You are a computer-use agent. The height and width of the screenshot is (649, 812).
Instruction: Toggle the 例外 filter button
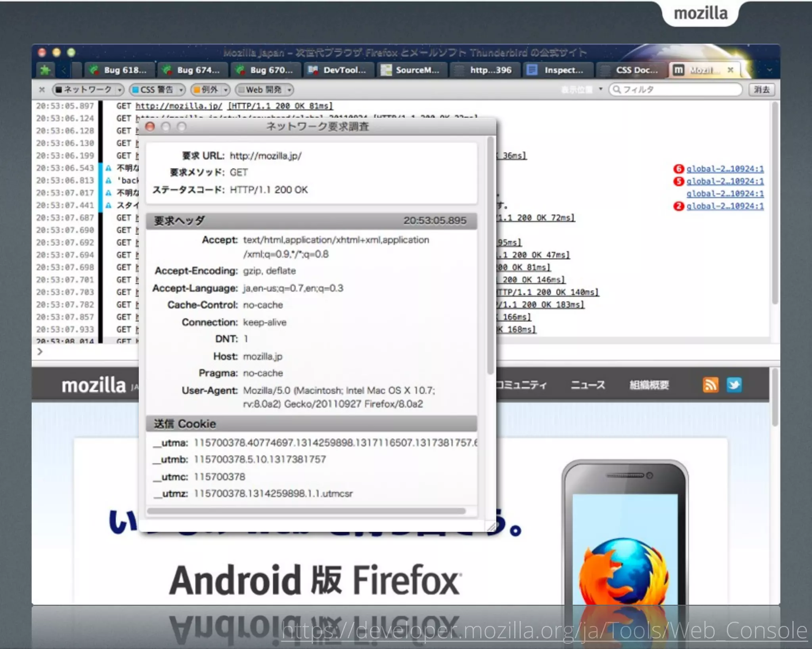coord(206,90)
